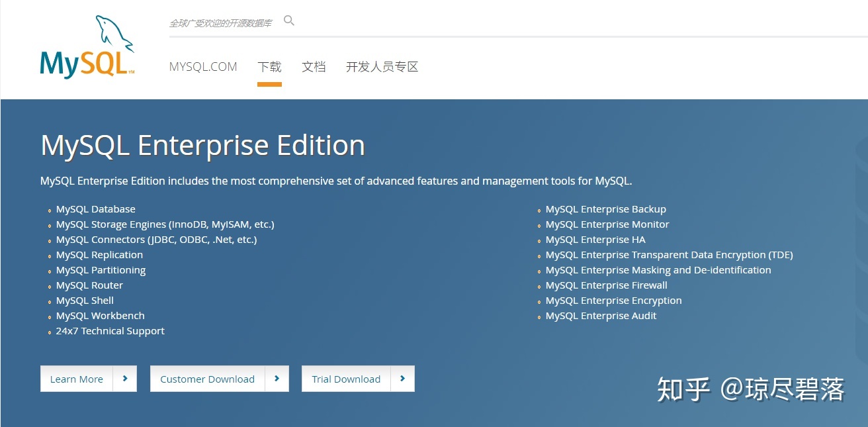
Task: Click MySQL Workbench list item
Action: pos(101,316)
